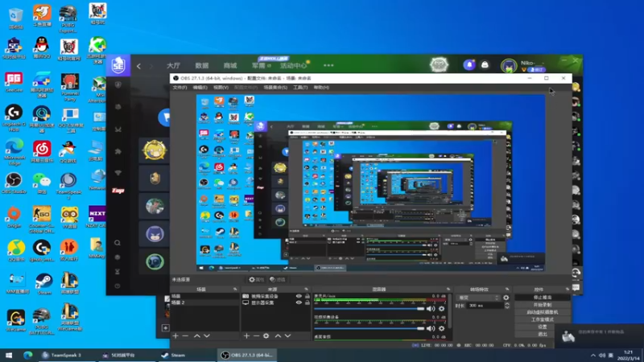Click search icon in 5E sidebar
The width and height of the screenshot is (644, 362).
point(118,243)
